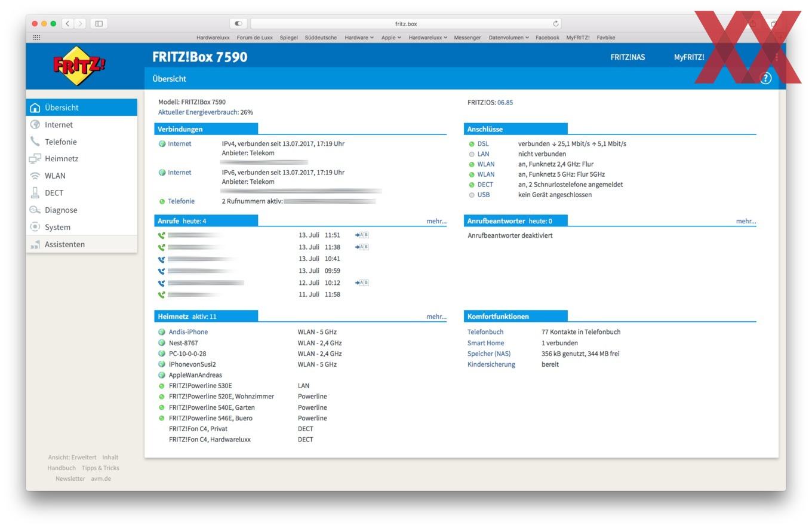Click mehr... in Anrufe section
Screen dimensions: 812x528
pyautogui.click(x=436, y=221)
